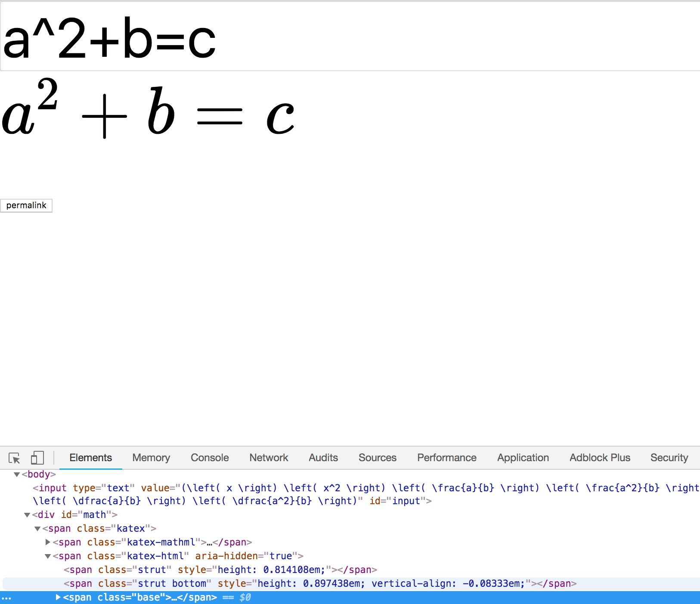The height and width of the screenshot is (604, 700).
Task: Click the ellipsis beside the selected node
Action: 7,597
